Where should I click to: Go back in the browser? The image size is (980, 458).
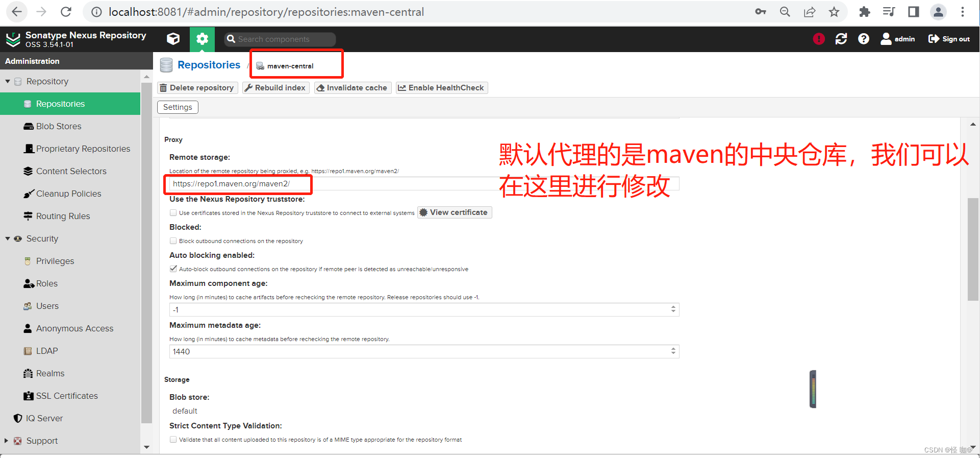pos(17,12)
